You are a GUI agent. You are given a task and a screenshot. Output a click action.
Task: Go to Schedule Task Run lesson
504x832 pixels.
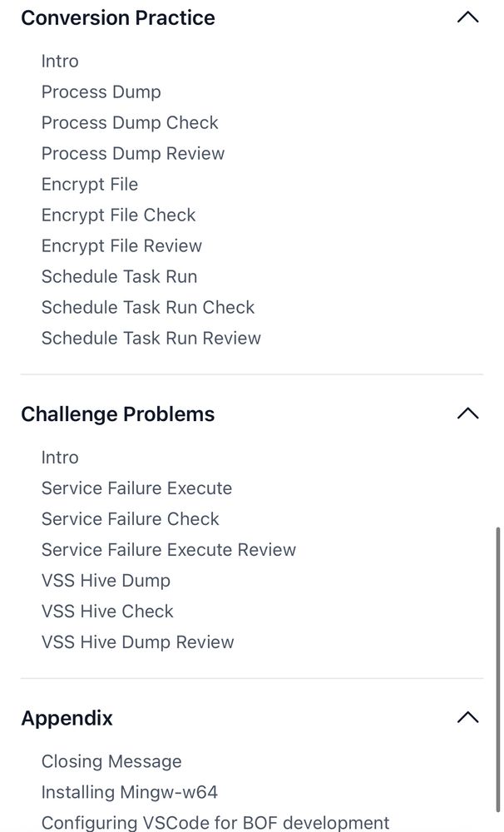click(x=119, y=276)
